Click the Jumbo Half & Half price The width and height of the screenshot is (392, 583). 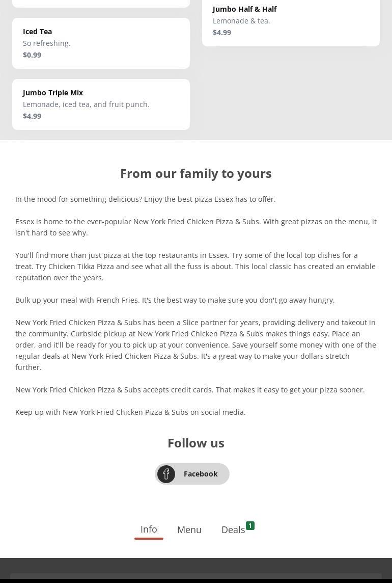click(x=222, y=33)
